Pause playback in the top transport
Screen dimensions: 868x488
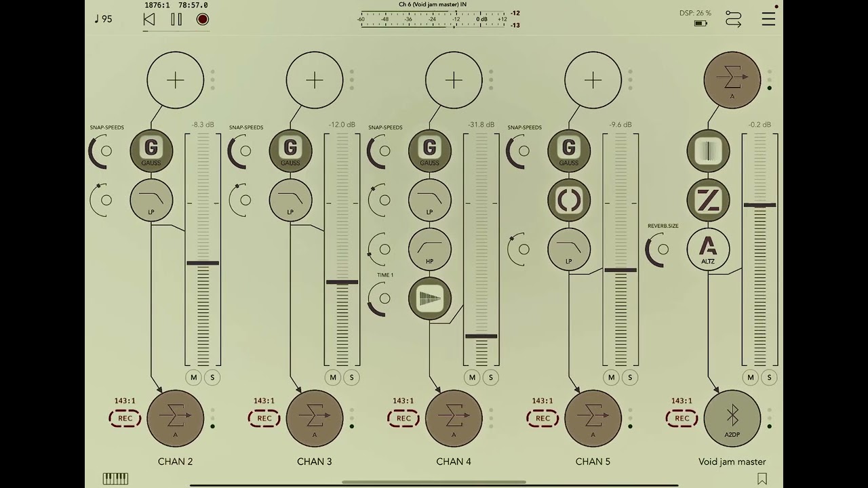point(176,20)
